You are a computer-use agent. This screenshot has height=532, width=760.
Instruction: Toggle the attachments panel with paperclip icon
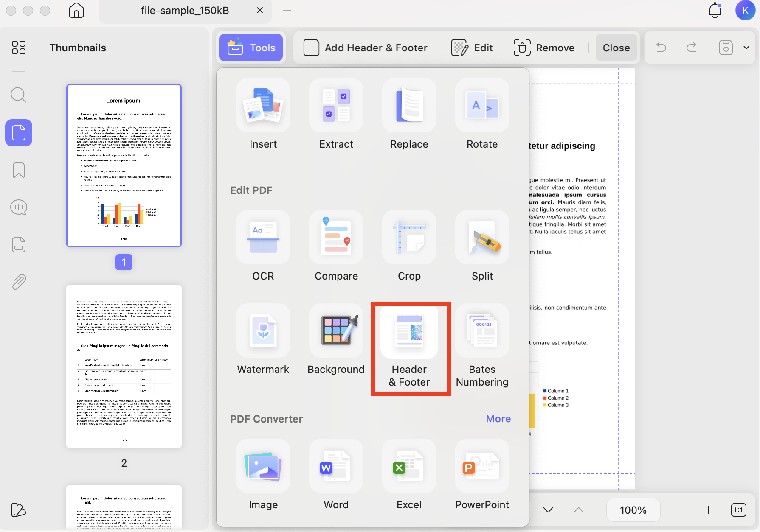coord(19,282)
